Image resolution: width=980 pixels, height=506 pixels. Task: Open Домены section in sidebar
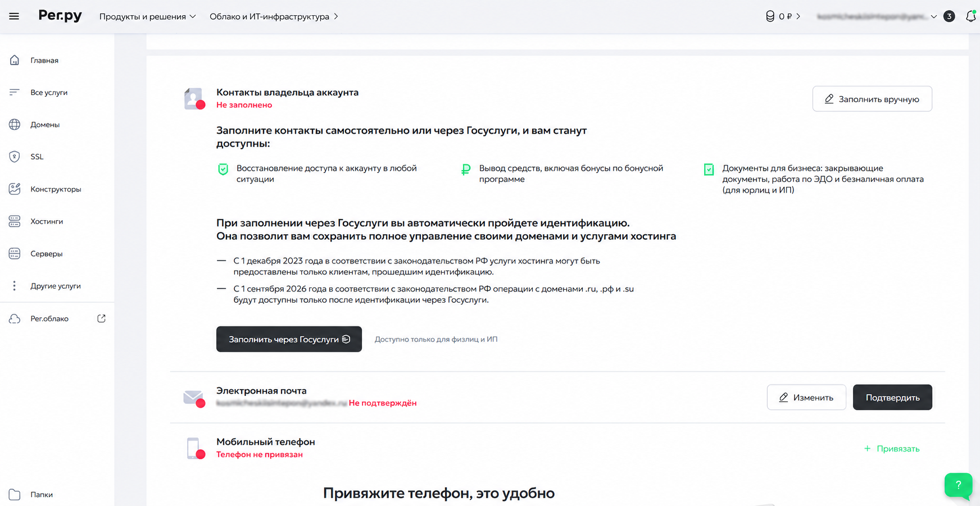pos(45,125)
